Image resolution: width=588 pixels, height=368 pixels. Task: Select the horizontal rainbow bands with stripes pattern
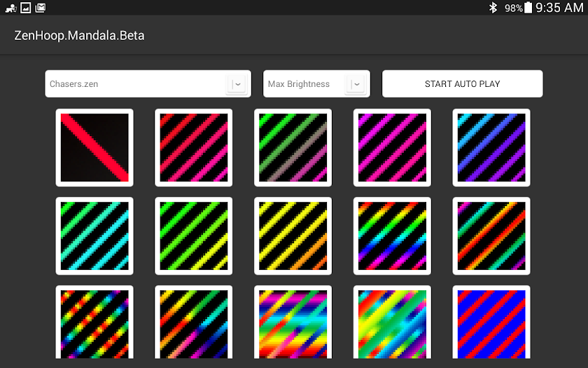(x=293, y=322)
